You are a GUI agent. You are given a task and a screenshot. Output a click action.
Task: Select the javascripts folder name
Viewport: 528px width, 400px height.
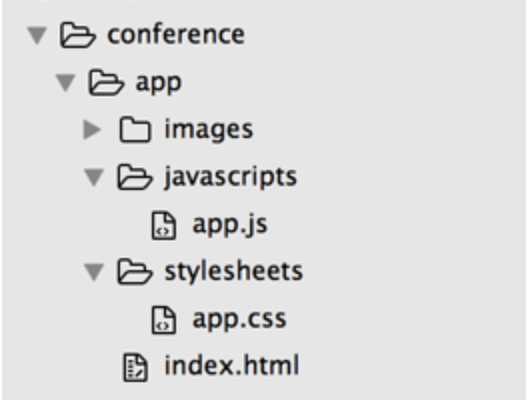point(231,178)
